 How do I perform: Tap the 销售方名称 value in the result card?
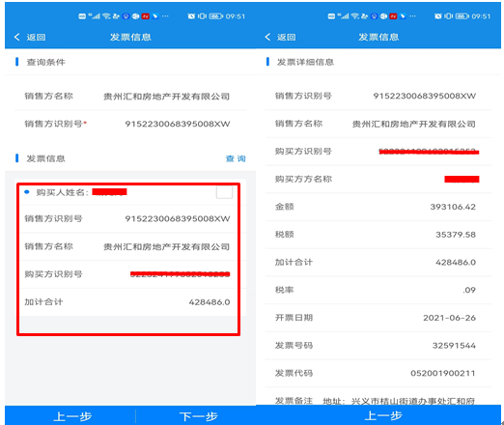pos(166,246)
